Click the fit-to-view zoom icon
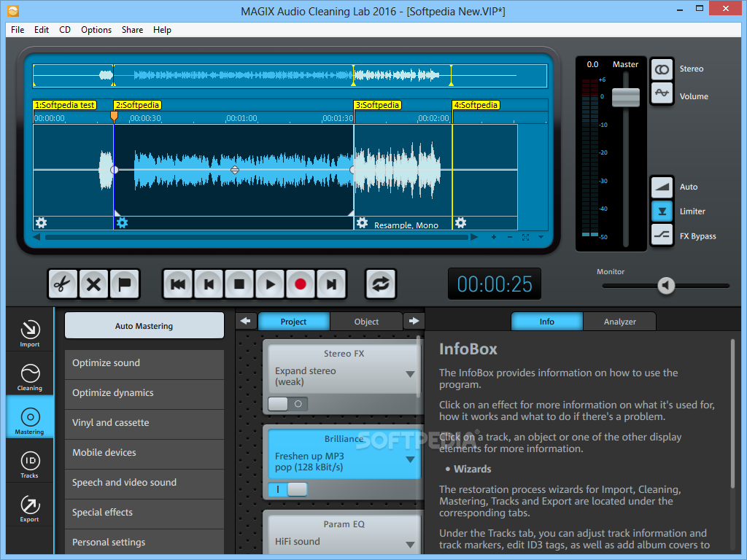This screenshot has height=560, width=747. click(525, 237)
